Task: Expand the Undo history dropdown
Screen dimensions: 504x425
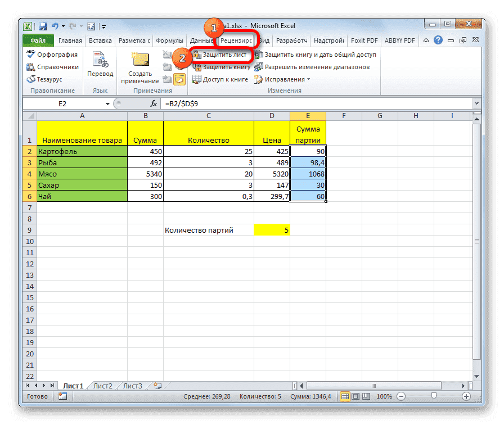Action: [62, 26]
